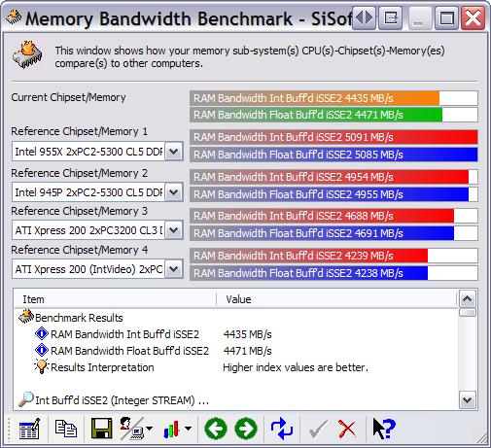Click the 4435 MB/s value cell
This screenshot has height=448, width=491.
pyautogui.click(x=247, y=334)
